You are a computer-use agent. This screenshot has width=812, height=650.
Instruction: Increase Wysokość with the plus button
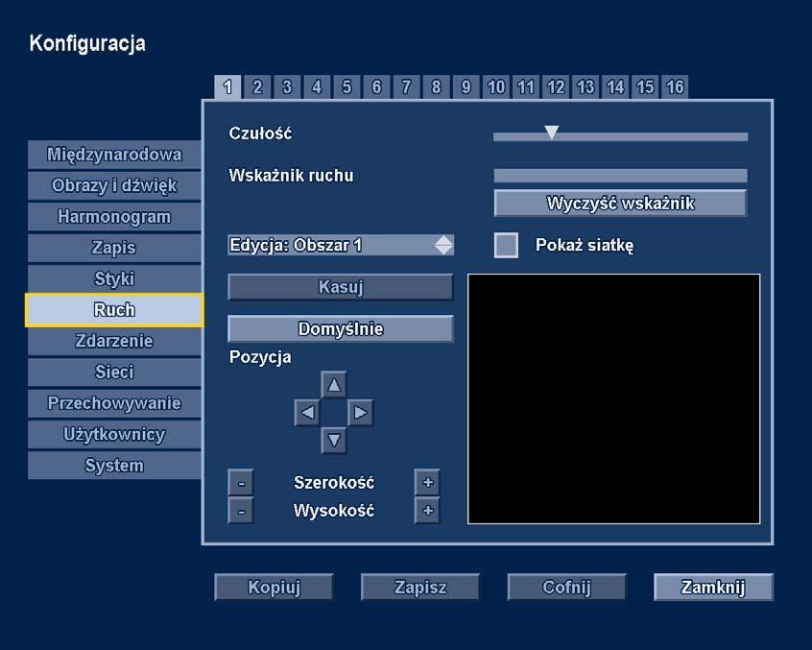[x=427, y=511]
